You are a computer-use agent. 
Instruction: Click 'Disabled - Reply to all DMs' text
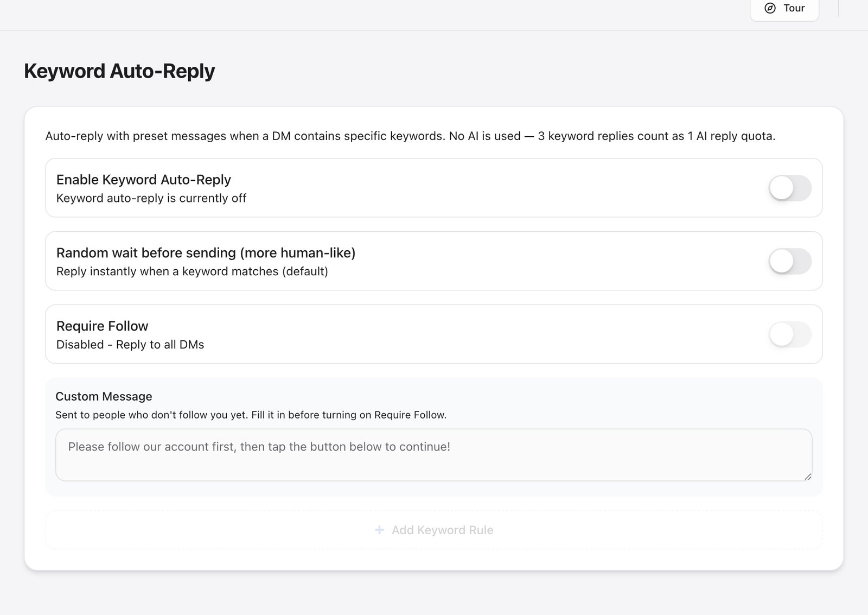(x=130, y=345)
